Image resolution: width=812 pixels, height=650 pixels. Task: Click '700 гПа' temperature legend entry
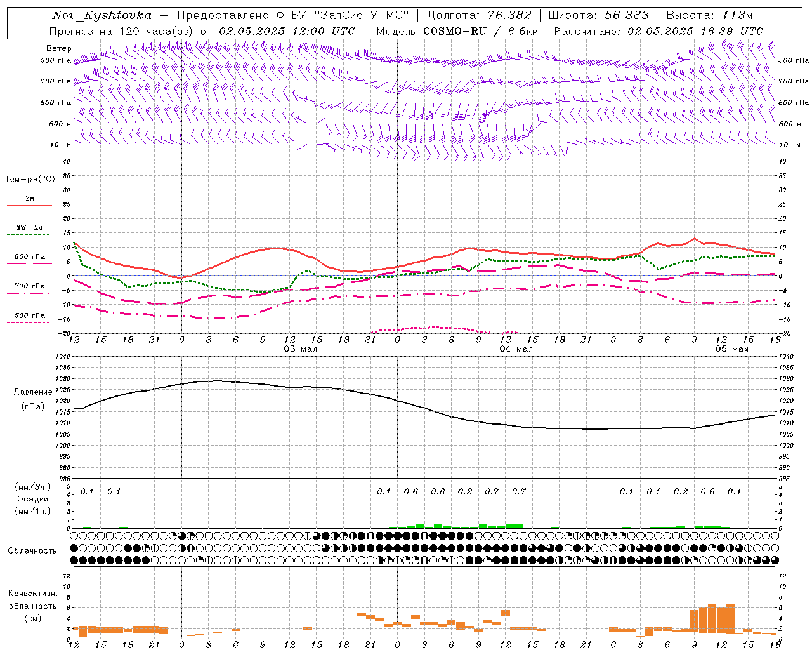pyautogui.click(x=29, y=286)
